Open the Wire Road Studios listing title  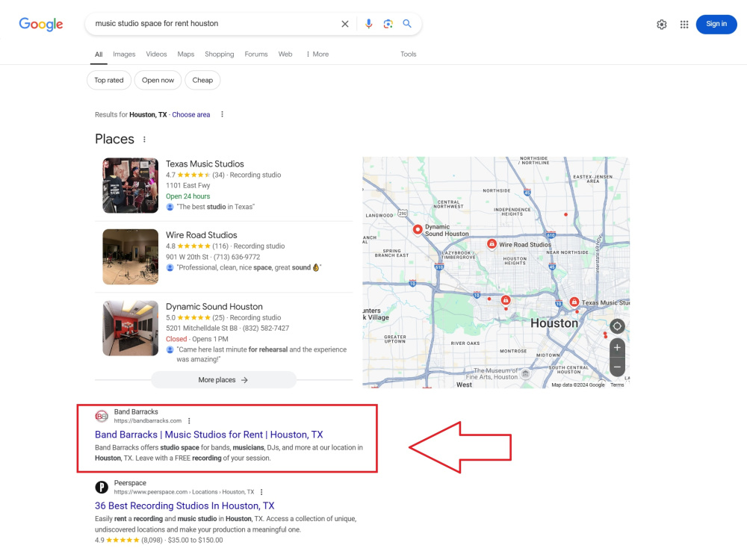click(x=202, y=234)
